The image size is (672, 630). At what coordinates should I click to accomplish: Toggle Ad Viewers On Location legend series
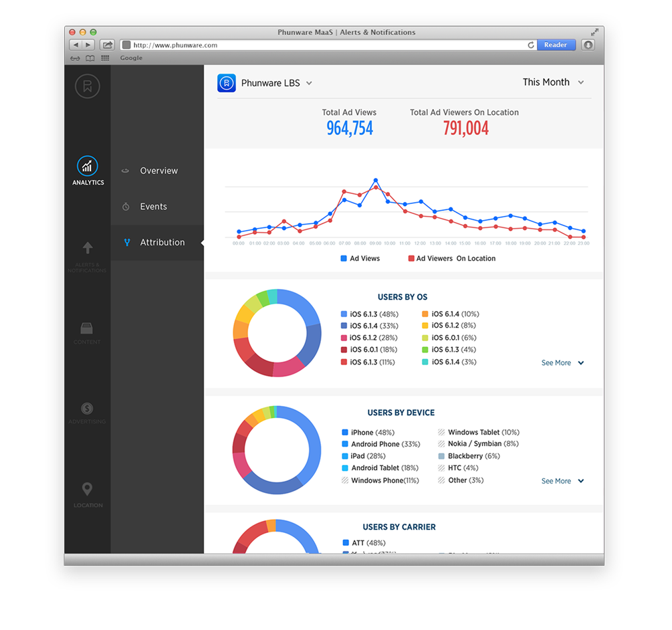[452, 258]
